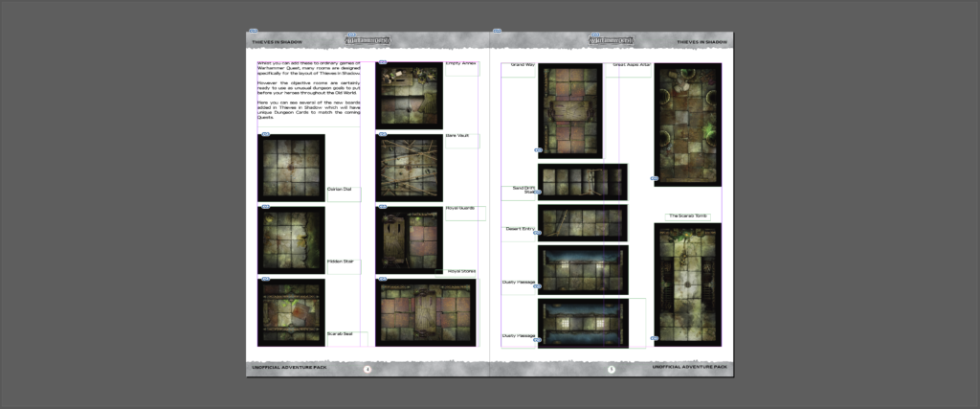Select the Empty Annex room image
The width and height of the screenshot is (980, 409).
[410, 96]
